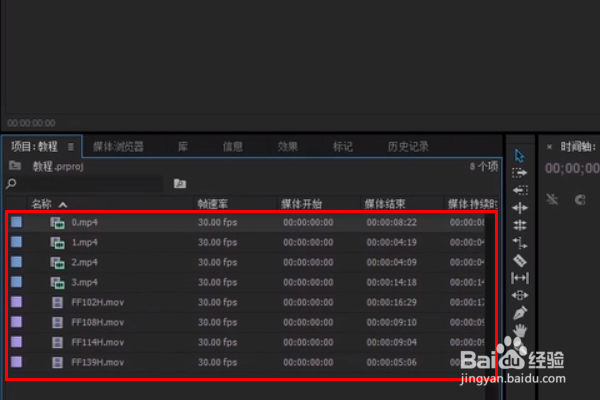Select the Rate Stretch tool
This screenshot has width=600, height=400.
(x=520, y=243)
